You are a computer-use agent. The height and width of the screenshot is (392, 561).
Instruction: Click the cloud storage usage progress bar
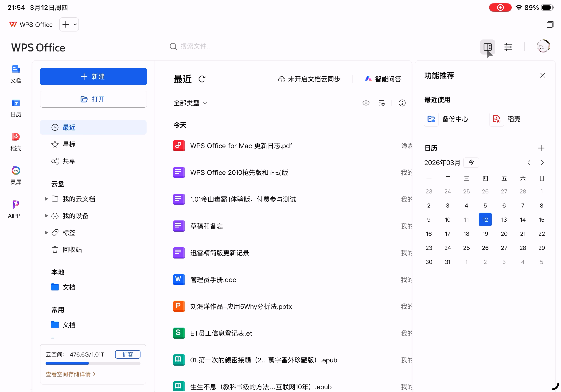click(93, 363)
